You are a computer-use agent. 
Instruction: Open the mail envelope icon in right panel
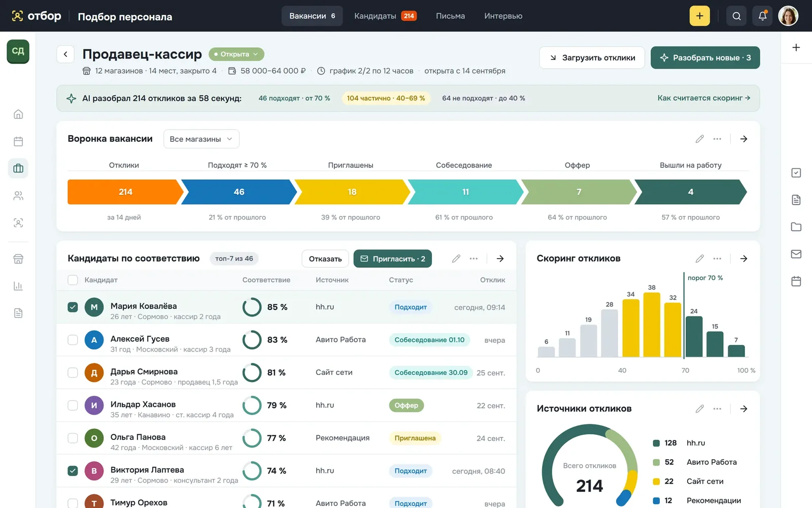[796, 254]
